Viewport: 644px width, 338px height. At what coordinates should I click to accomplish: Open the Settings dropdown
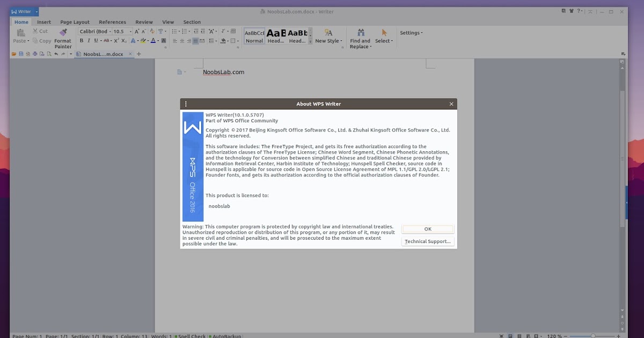tap(411, 33)
